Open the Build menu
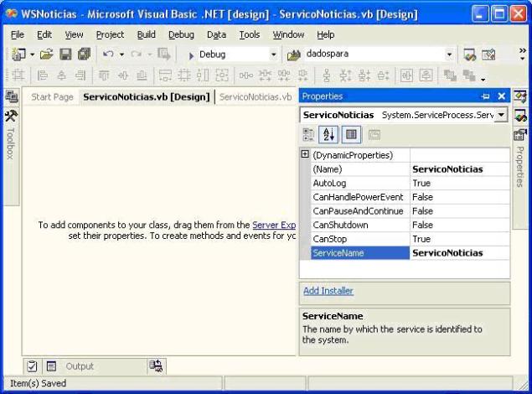Image resolution: width=532 pixels, height=394 pixels. point(147,34)
